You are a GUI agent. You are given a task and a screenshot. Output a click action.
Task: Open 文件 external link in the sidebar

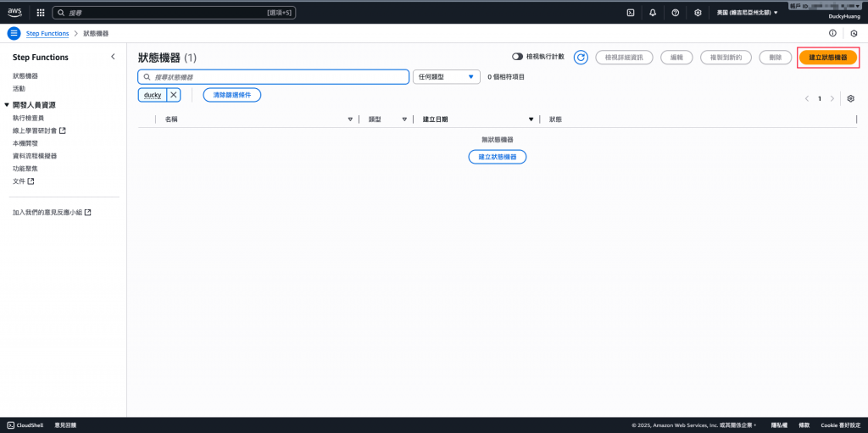click(23, 181)
